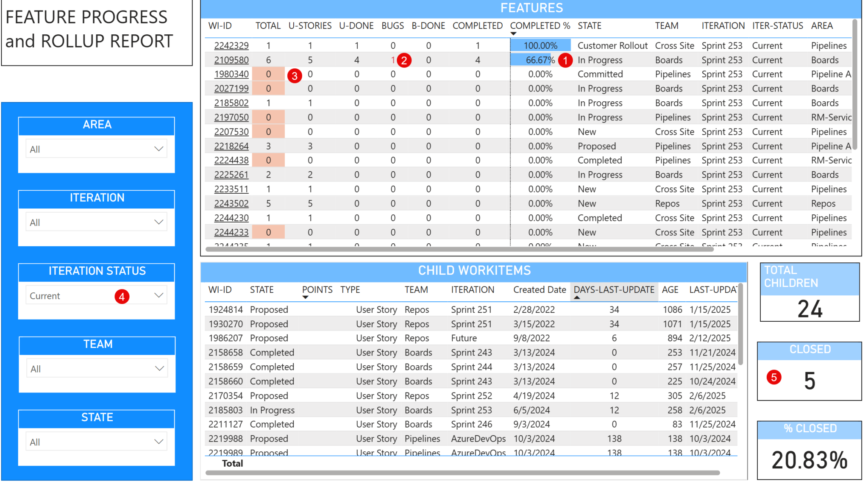This screenshot has width=868, height=484.
Task: Click red callout marker number 2
Action: (x=404, y=60)
